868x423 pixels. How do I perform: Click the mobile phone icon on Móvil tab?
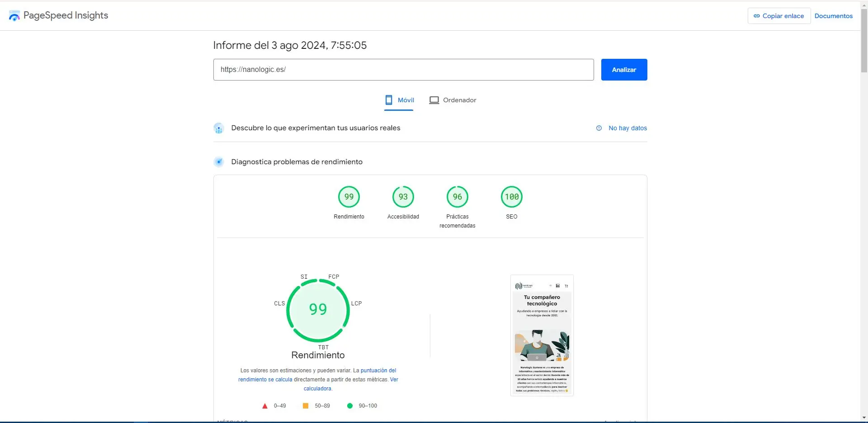(388, 100)
